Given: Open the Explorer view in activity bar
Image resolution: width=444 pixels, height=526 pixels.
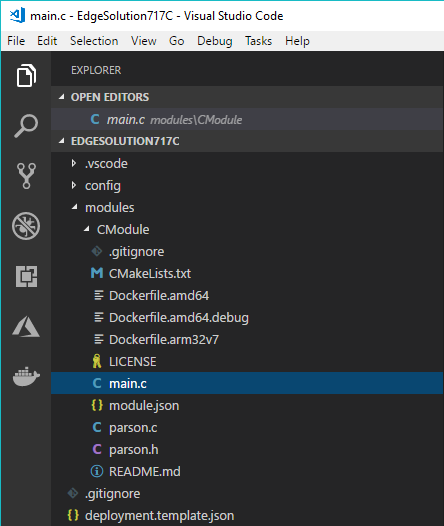Looking at the screenshot, I should (26, 75).
